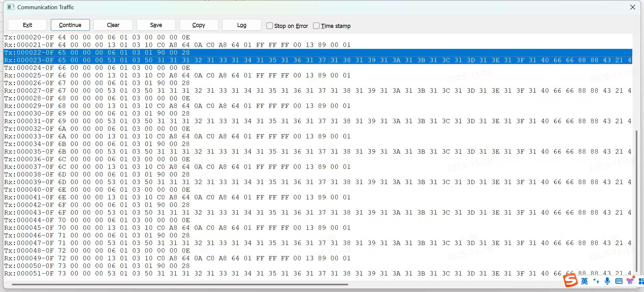This screenshot has width=644, height=292.
Task: Enable the Stop on Error checkbox
Action: [269, 26]
